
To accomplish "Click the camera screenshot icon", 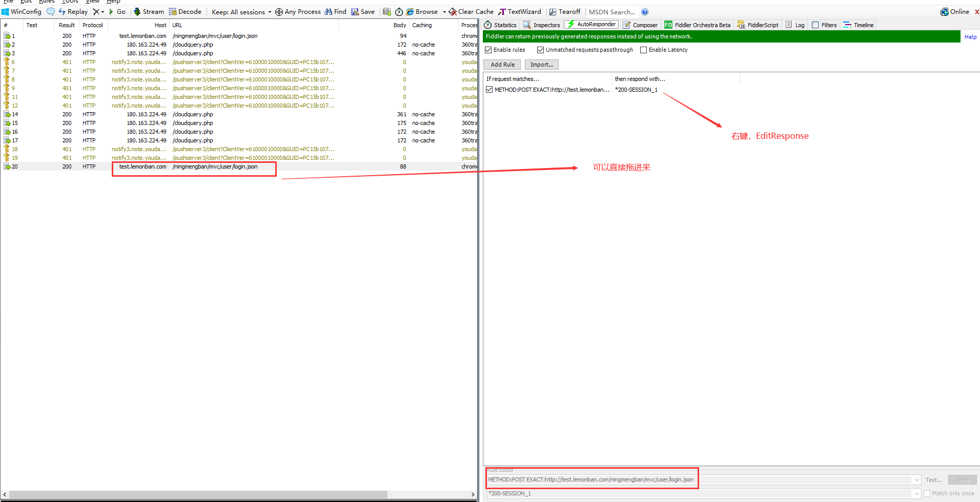I will pyautogui.click(x=387, y=12).
